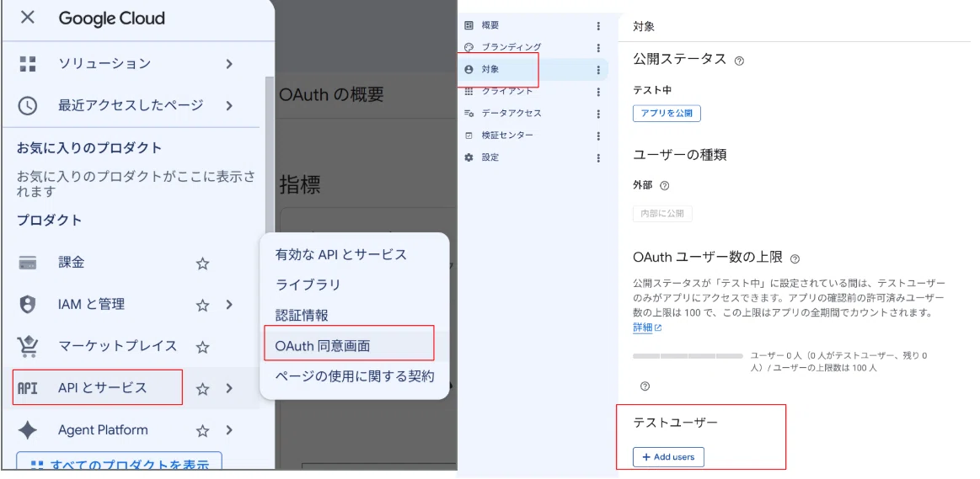Open the three-dot menu next to 概要

pyautogui.click(x=598, y=25)
